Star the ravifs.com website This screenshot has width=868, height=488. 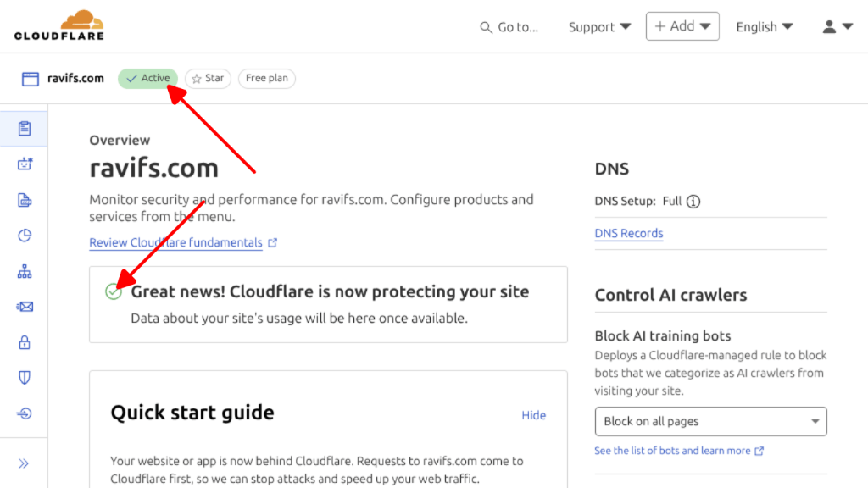pyautogui.click(x=208, y=78)
